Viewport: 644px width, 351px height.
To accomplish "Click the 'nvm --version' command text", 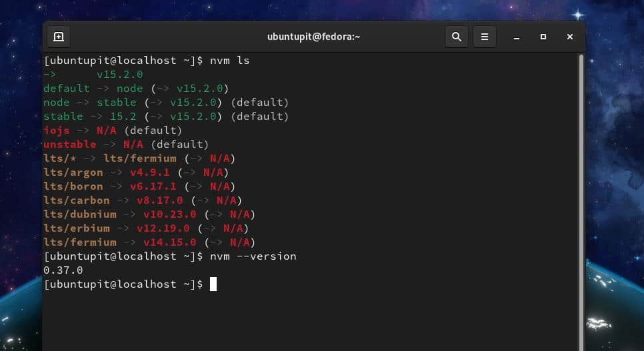I will coord(253,256).
